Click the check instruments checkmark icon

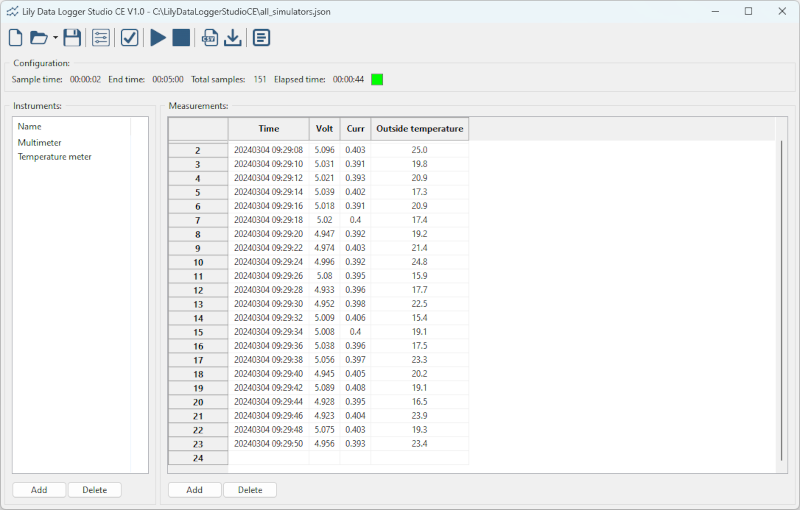tap(130, 38)
